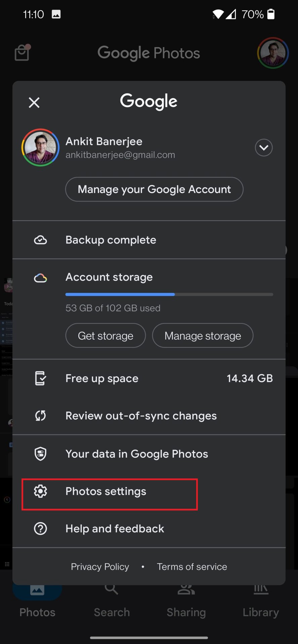Expand the account switcher chevron
This screenshot has height=644, width=298.
(264, 148)
